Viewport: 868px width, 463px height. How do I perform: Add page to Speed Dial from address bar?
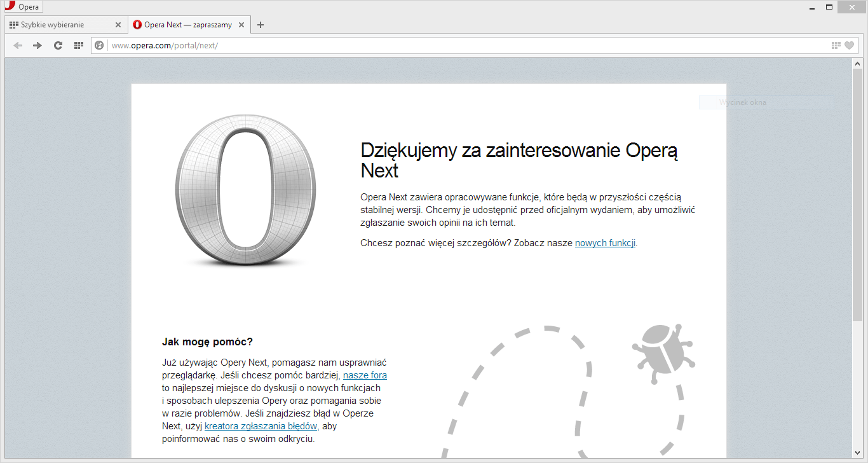[x=836, y=45]
